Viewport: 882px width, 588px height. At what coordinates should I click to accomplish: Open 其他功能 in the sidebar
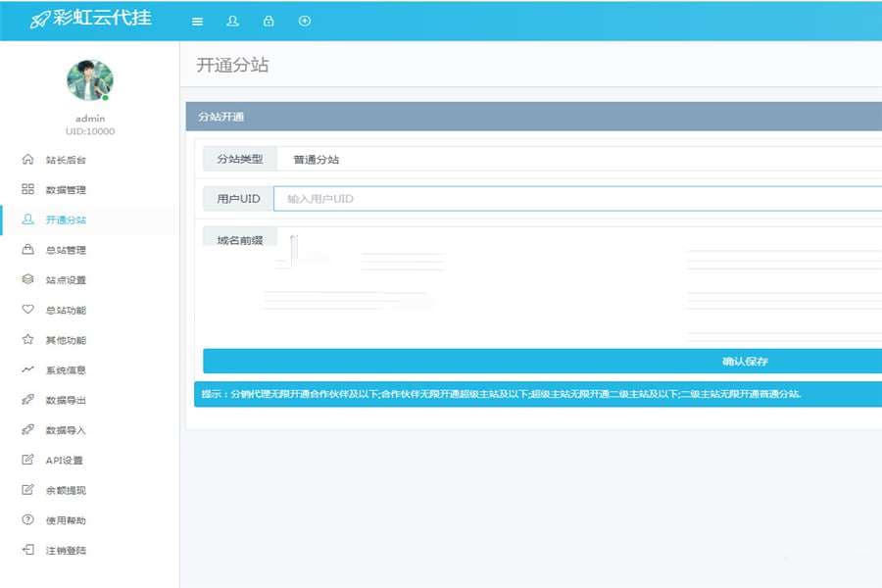coord(66,340)
